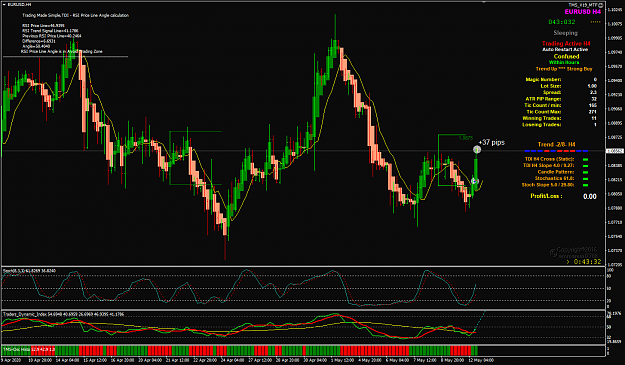Select the Stochastic indicator label in the sub-window
The height and width of the screenshot is (365, 625).
click(x=29, y=271)
